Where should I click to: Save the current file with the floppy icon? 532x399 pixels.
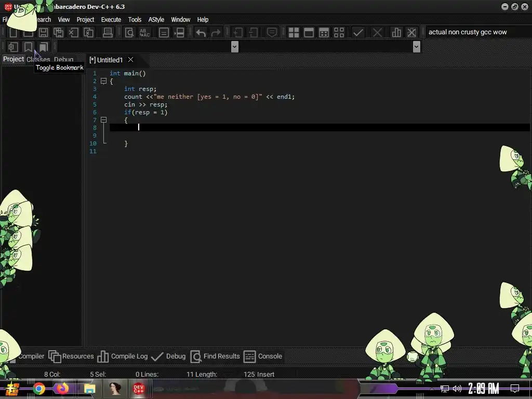(43, 33)
